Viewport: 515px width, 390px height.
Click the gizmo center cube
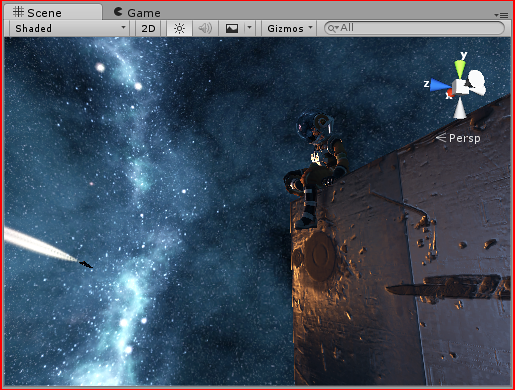[x=460, y=87]
